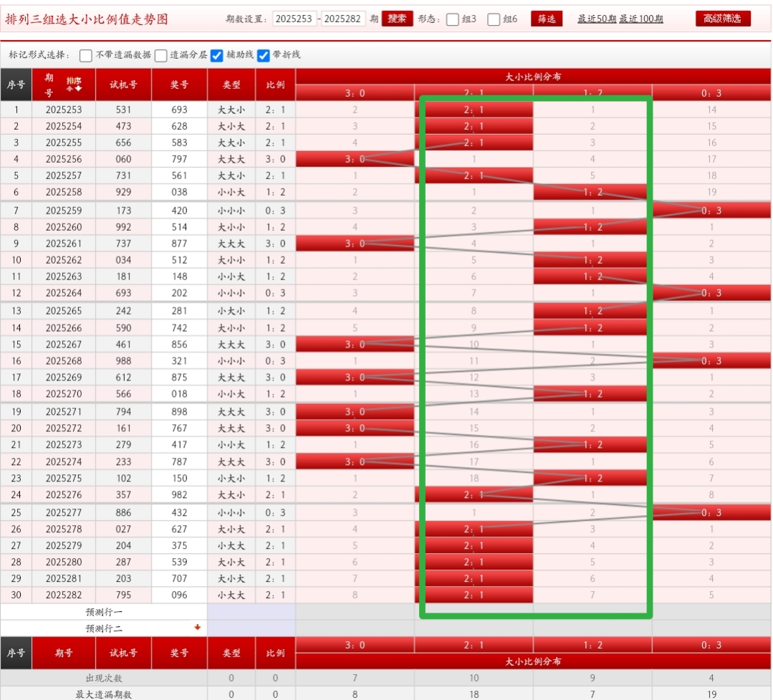
Task: Open the 最近100期 link
Action: pyautogui.click(x=641, y=19)
